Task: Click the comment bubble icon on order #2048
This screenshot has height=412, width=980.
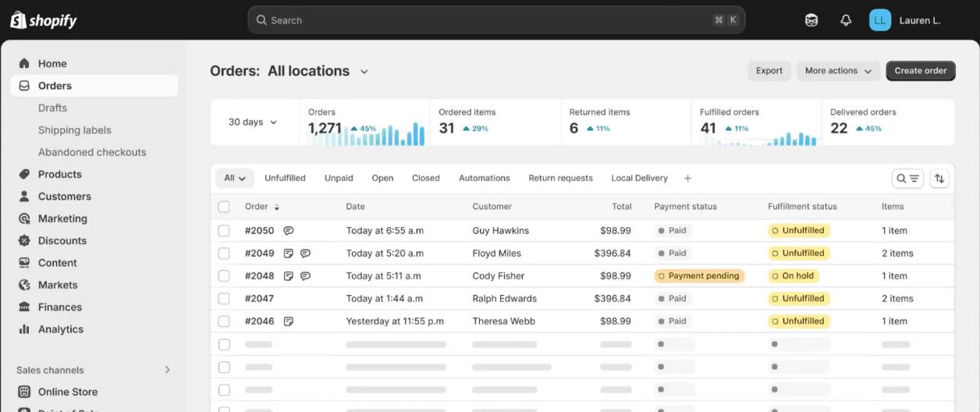Action: tap(305, 276)
